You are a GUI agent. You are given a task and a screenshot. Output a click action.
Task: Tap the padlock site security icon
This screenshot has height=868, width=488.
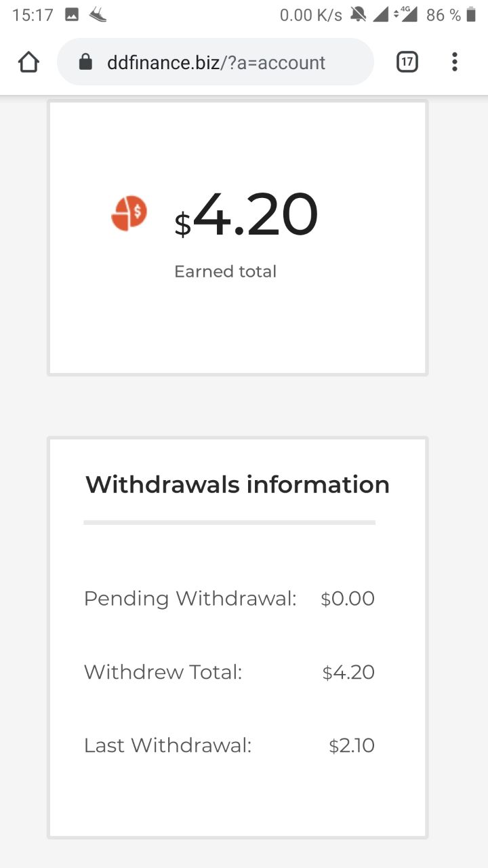pyautogui.click(x=85, y=62)
